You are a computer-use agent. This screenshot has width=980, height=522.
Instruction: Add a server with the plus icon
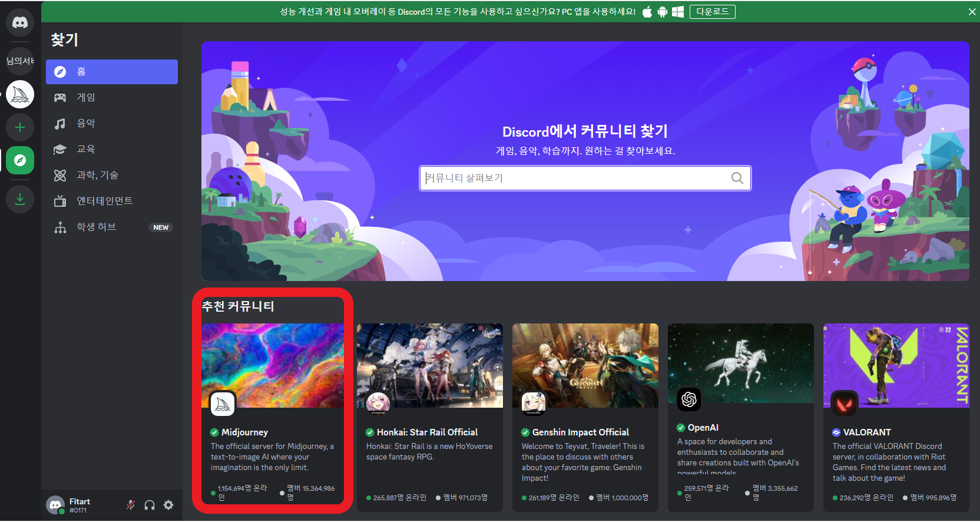pos(20,127)
